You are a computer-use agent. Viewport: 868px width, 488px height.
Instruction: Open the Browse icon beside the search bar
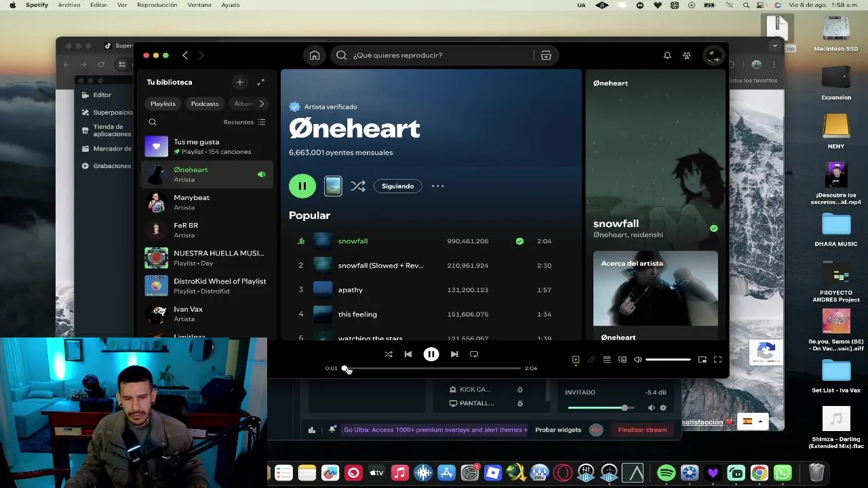[x=546, y=56]
